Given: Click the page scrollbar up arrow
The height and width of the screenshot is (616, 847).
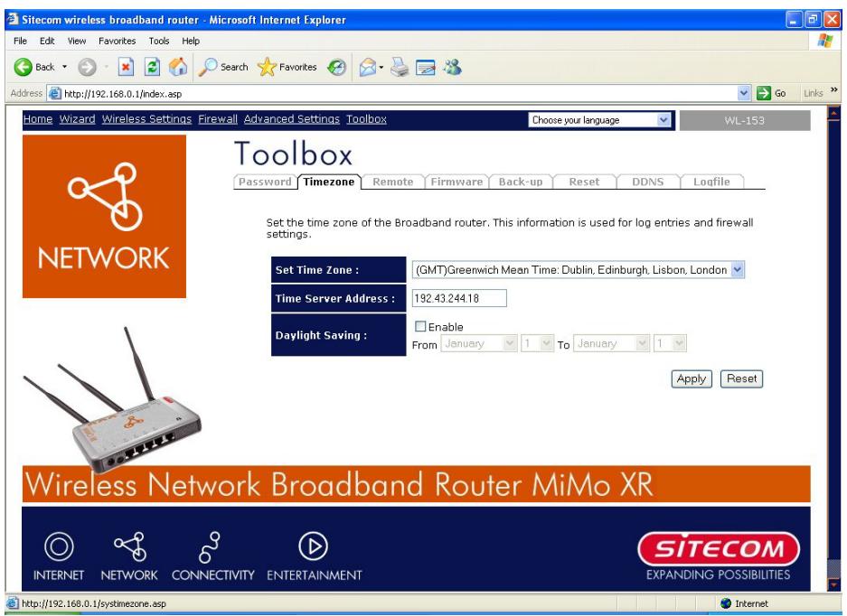Looking at the screenshot, I should point(834,114).
